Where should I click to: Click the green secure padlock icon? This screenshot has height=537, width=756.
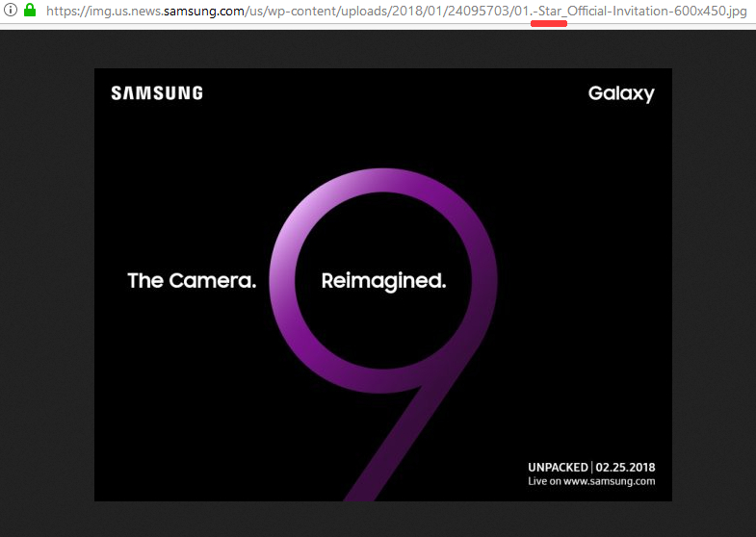pos(30,10)
